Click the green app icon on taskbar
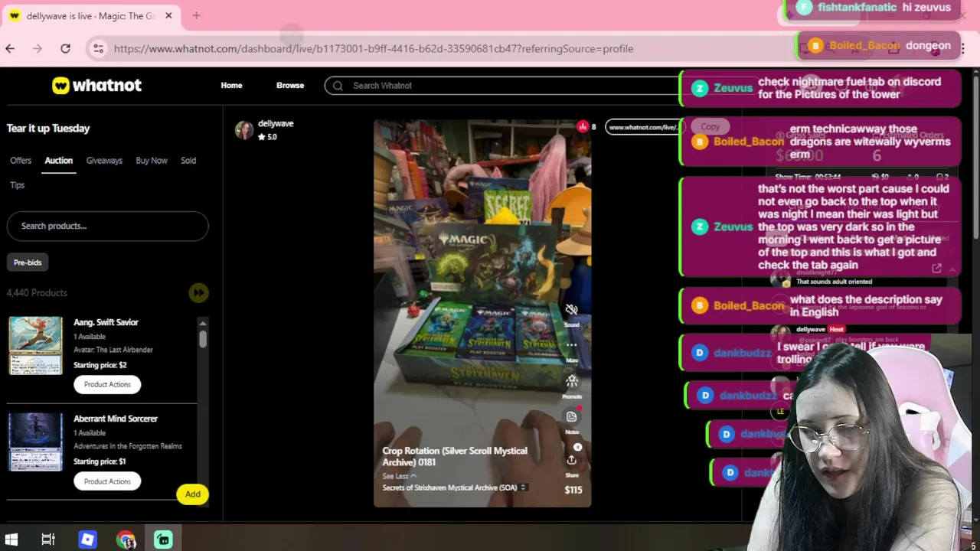Viewport: 980px width, 551px height. tap(163, 540)
